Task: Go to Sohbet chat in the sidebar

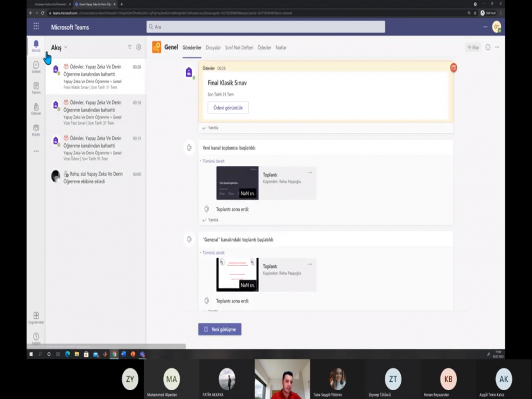Action: 36,67
